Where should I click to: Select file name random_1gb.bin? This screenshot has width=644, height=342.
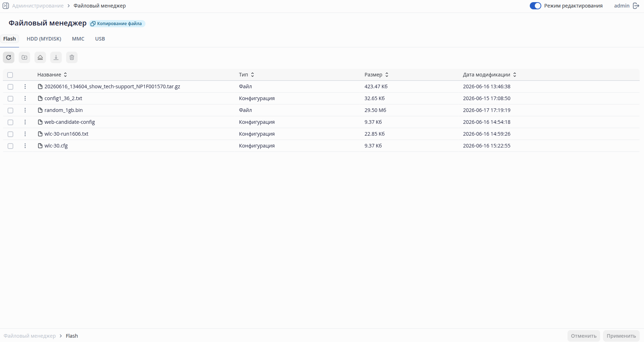point(64,110)
